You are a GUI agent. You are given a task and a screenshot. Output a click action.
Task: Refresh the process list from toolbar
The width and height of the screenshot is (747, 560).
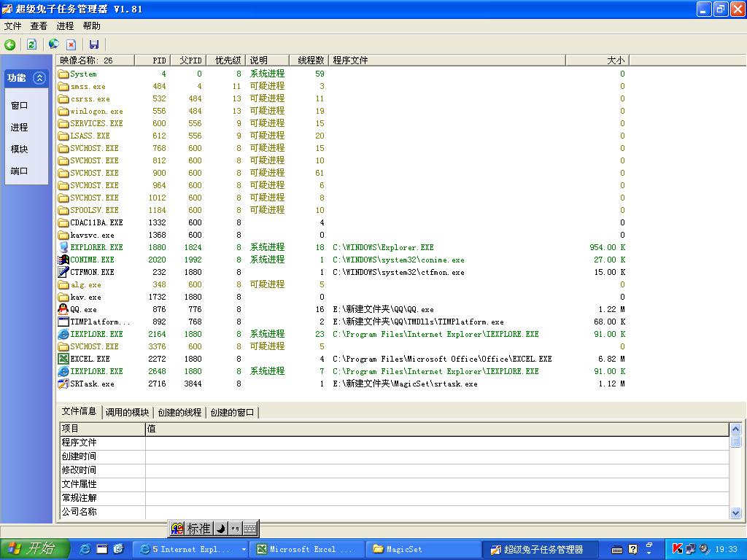[x=31, y=44]
